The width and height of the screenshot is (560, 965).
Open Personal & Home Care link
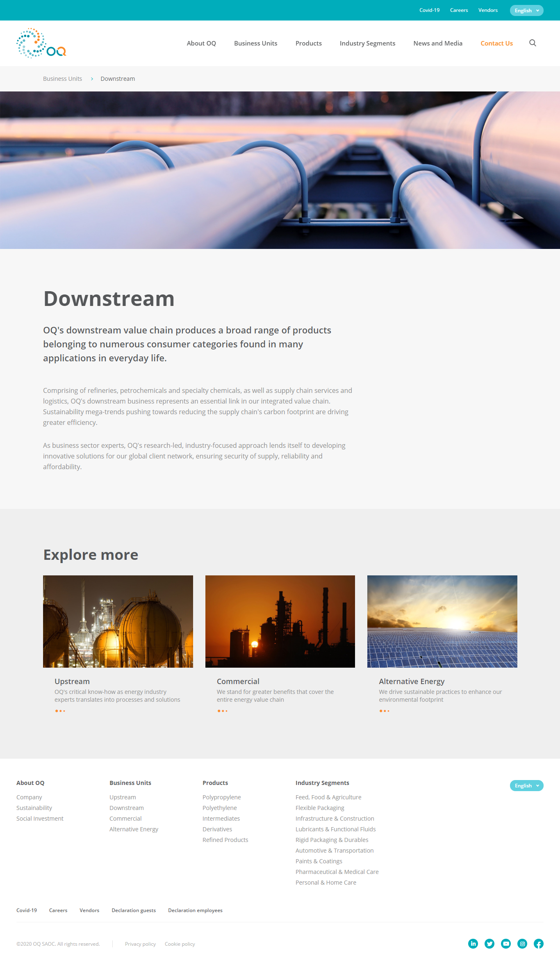pos(326,883)
